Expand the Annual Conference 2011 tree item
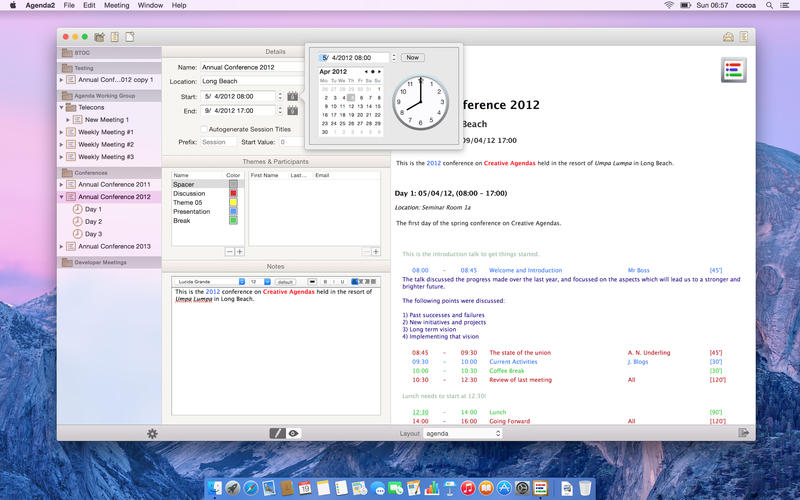800x500 pixels. pos(62,185)
